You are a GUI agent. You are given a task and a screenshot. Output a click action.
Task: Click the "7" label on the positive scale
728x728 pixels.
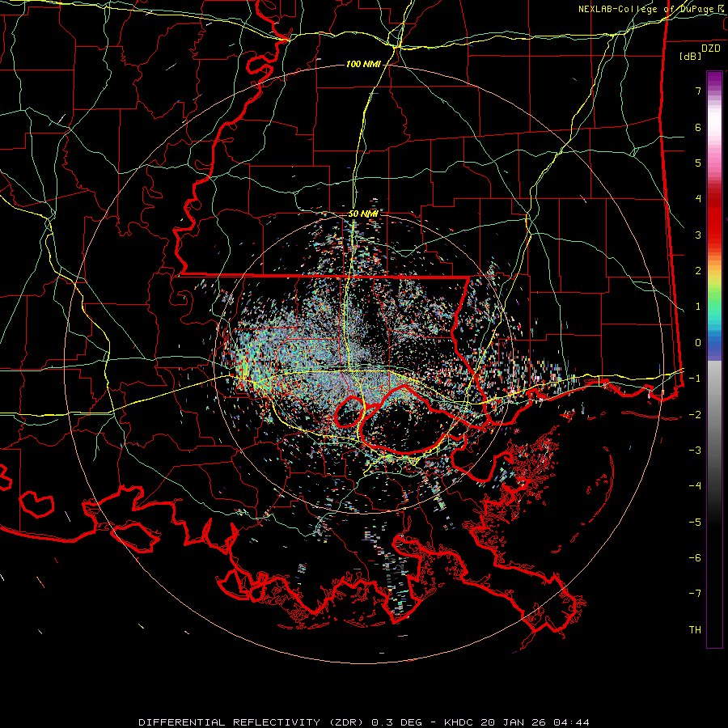[698, 91]
